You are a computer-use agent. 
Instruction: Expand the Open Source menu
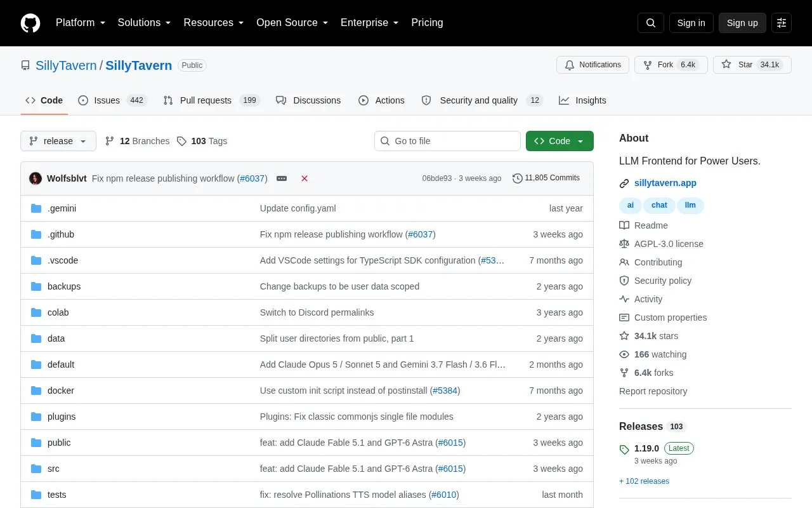click(x=292, y=23)
